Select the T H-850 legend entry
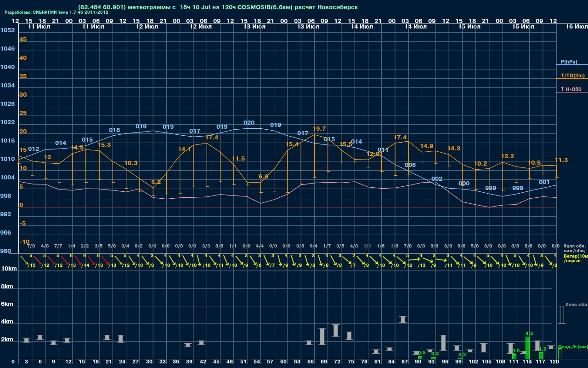588x368 pixels. (x=571, y=89)
